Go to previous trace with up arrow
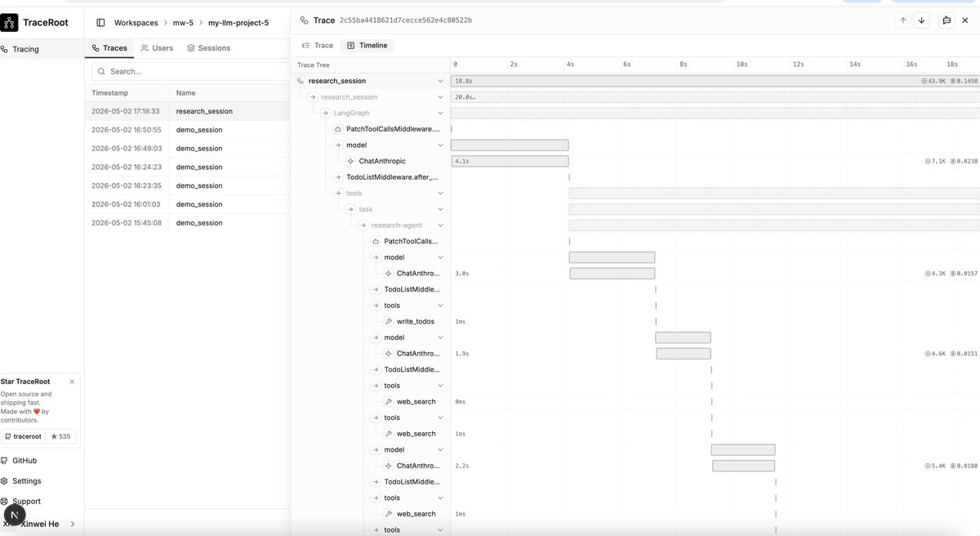The width and height of the screenshot is (980, 536). (903, 20)
